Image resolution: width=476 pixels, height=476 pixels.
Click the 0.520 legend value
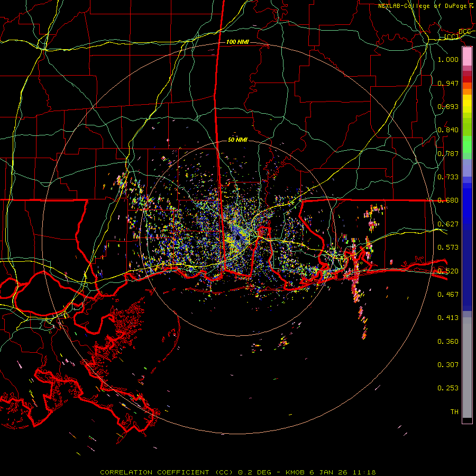[x=448, y=271]
